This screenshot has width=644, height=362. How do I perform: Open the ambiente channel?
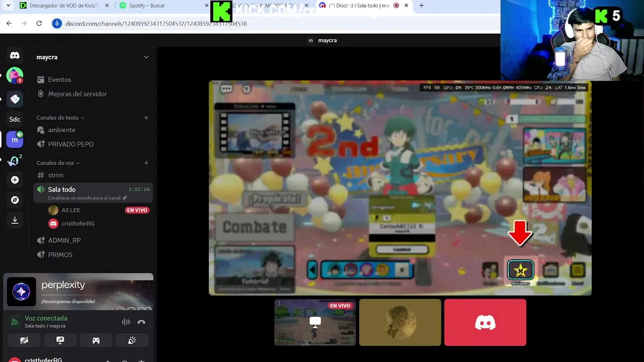click(93, 130)
